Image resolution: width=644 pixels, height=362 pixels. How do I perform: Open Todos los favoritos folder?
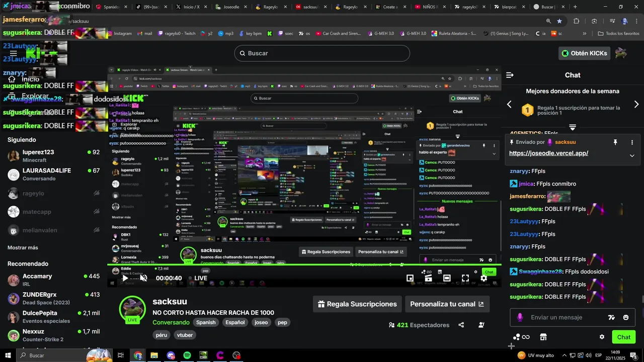click(x=618, y=34)
